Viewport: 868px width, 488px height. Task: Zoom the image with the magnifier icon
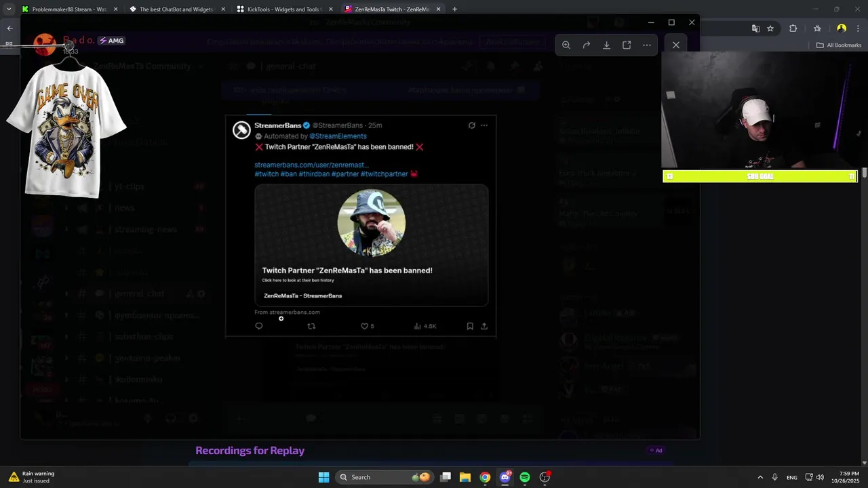coord(566,45)
